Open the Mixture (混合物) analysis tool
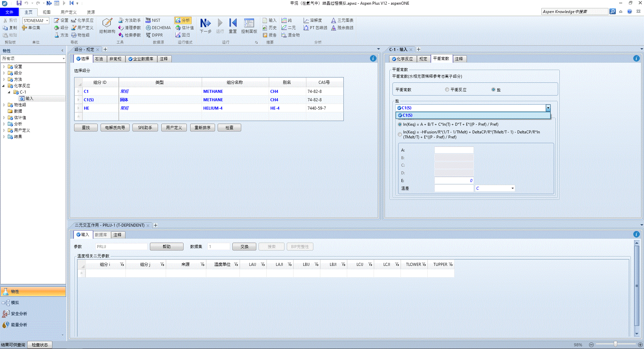 [290, 35]
